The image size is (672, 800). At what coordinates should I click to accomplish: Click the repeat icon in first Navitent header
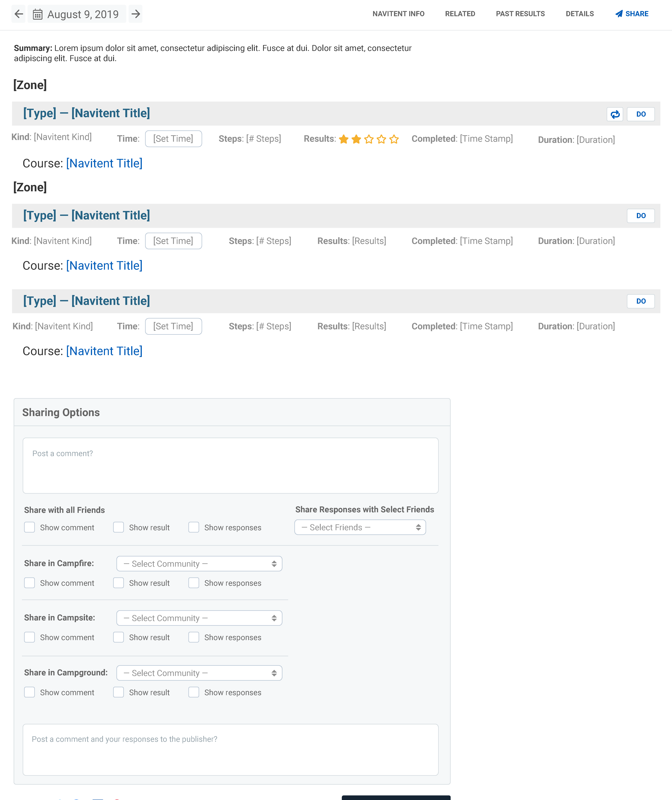coord(615,114)
